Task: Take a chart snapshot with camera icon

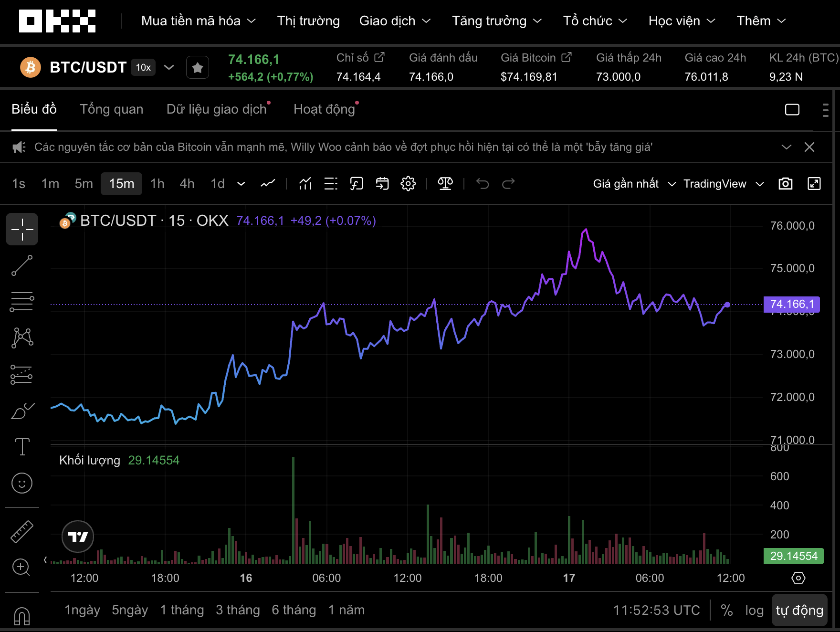Action: (x=785, y=184)
